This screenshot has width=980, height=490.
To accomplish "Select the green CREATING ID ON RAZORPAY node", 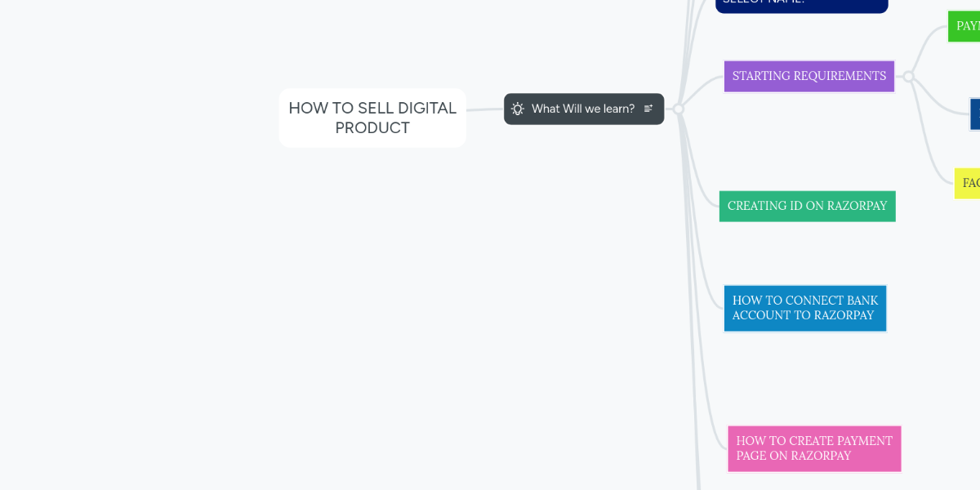I will tap(807, 206).
